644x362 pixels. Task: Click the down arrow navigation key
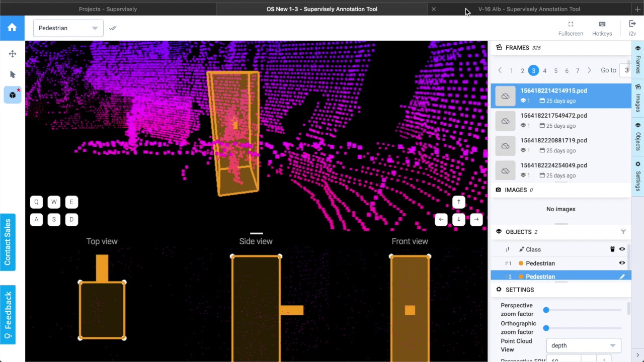tap(458, 219)
